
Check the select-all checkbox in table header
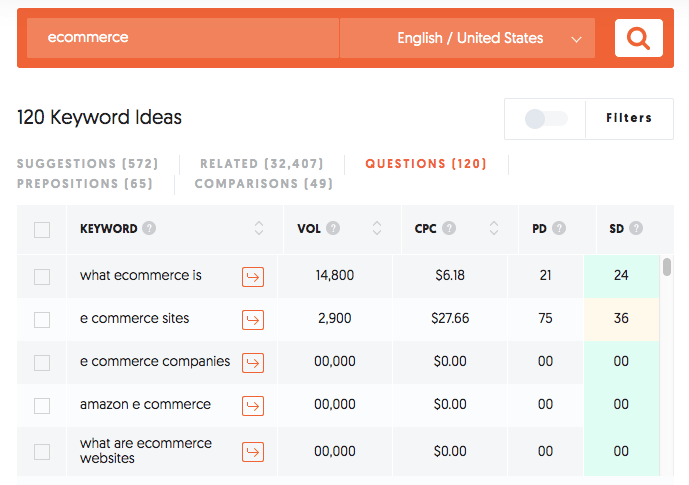click(x=42, y=229)
